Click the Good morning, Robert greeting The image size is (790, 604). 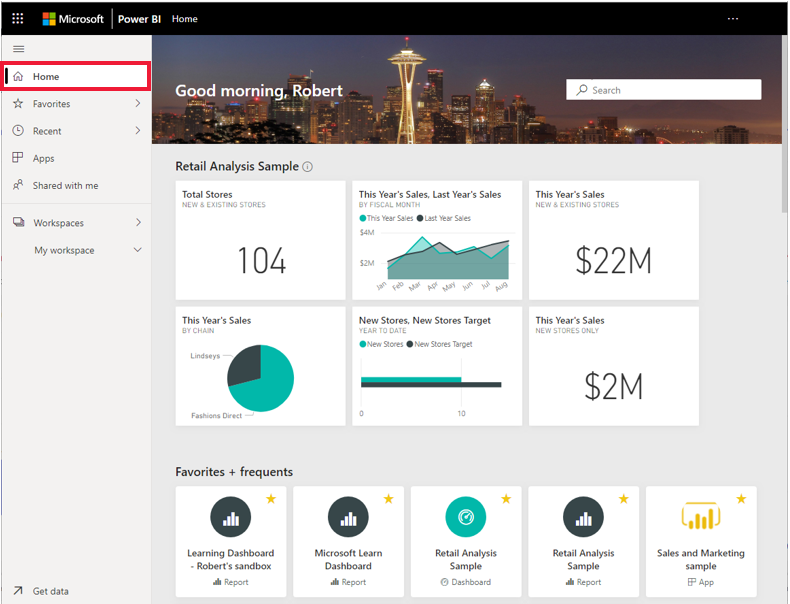(259, 91)
